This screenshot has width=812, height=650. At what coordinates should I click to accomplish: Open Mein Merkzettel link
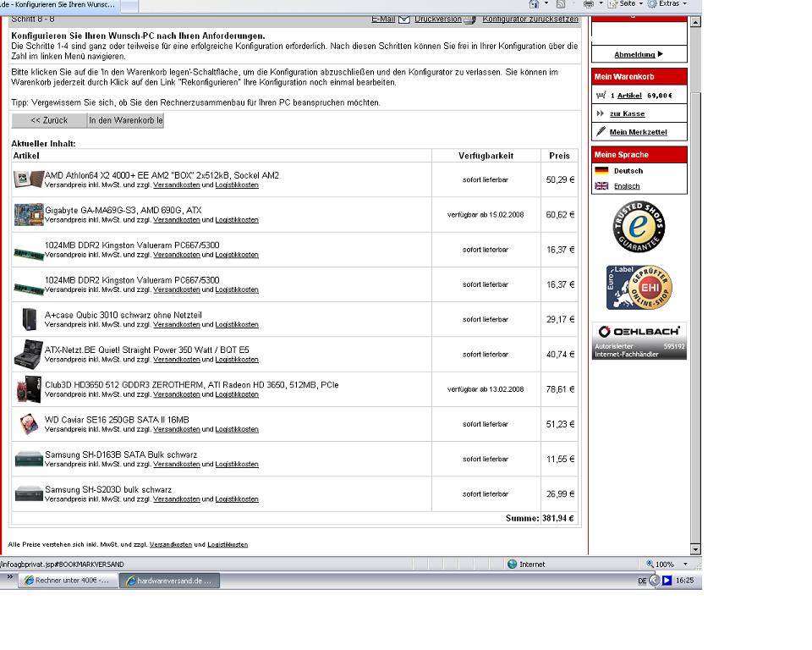[638, 132]
